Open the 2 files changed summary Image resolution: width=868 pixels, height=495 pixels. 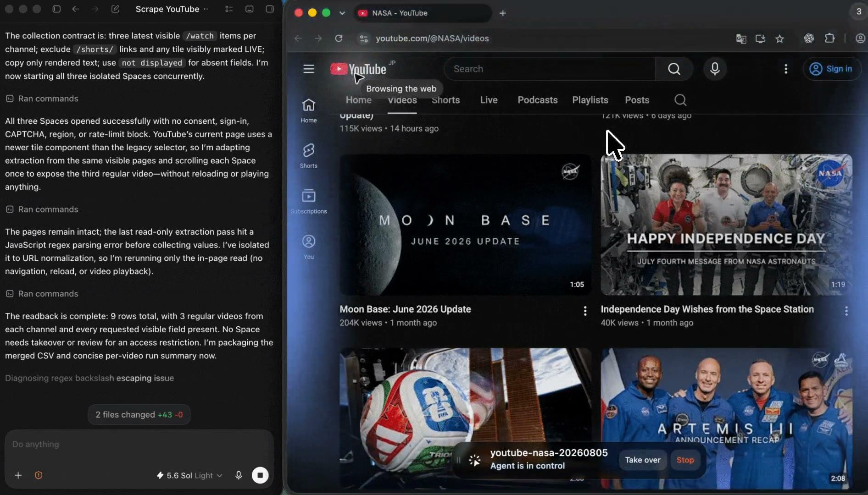[x=139, y=415]
